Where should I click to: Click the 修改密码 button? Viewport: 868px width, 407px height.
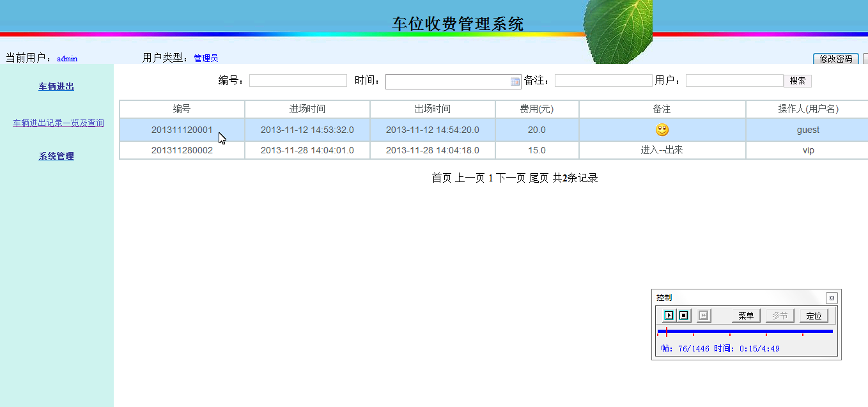(836, 59)
